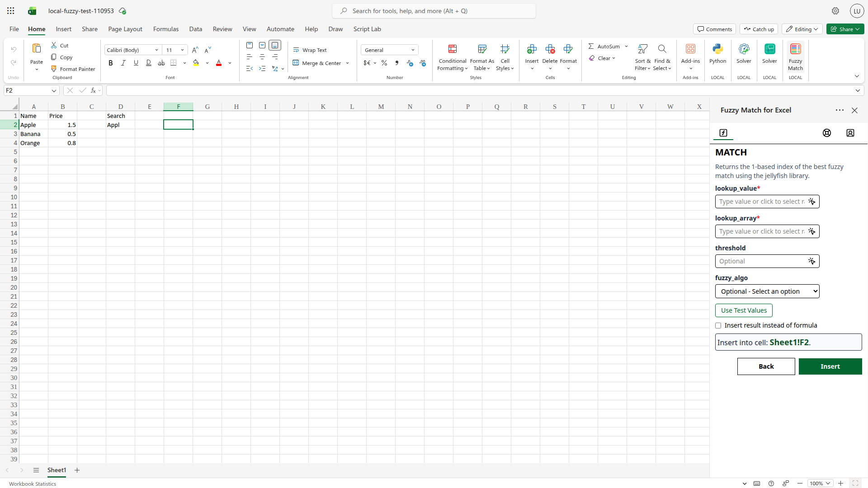Toggle italic formatting
The image size is (868, 488).
(123, 63)
